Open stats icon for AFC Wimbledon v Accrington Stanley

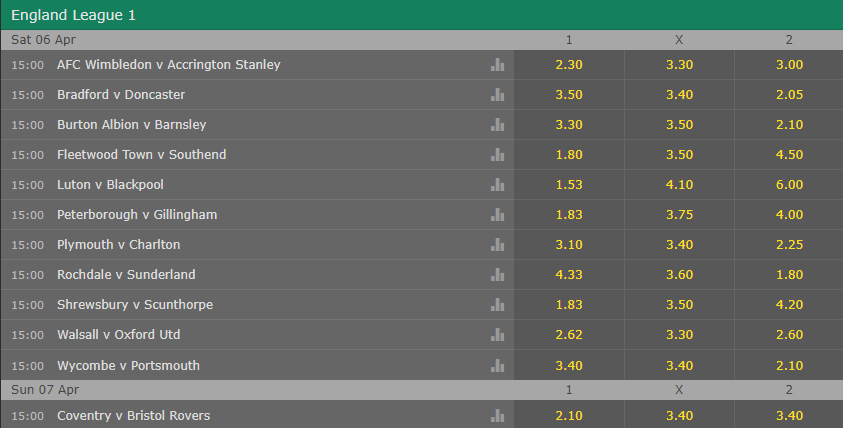[x=497, y=65]
